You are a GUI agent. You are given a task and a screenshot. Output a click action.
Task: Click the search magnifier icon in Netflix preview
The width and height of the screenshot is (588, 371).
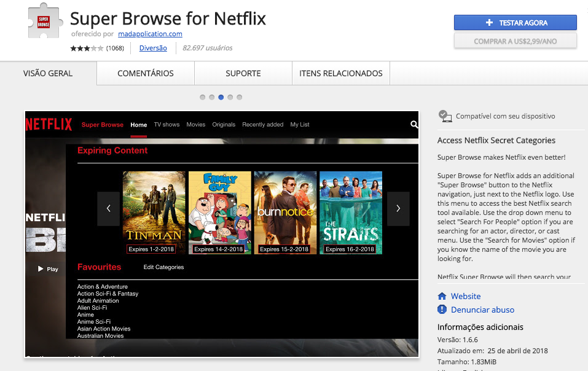pos(414,125)
